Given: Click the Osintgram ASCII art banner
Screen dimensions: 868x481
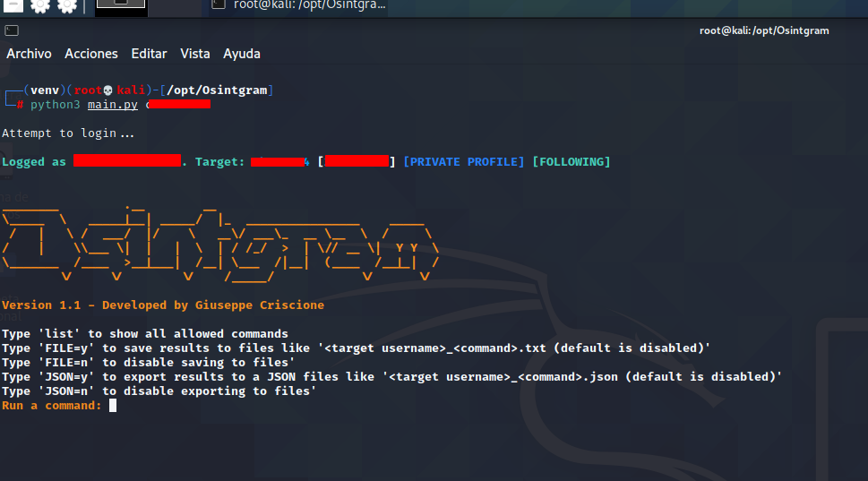Looking at the screenshot, I should click(220, 244).
